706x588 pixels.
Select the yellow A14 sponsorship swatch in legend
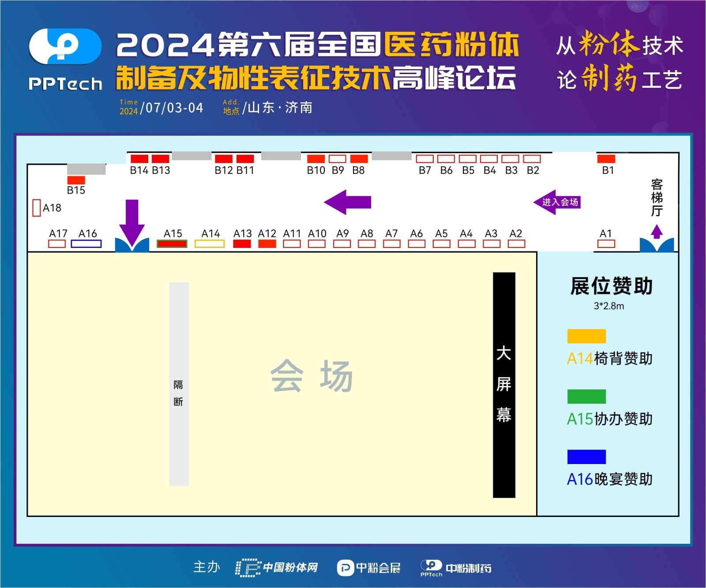click(586, 336)
